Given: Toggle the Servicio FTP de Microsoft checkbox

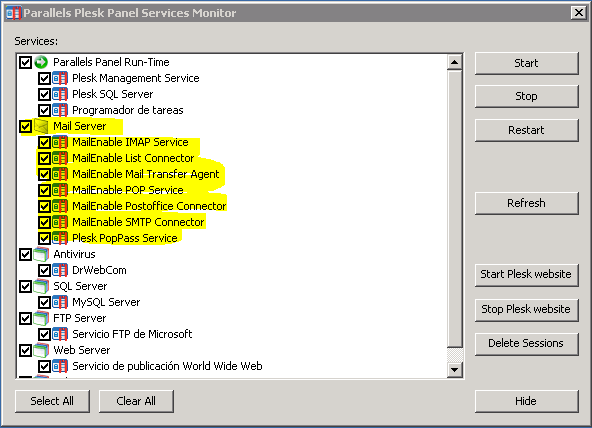Looking at the screenshot, I should click(x=44, y=334).
